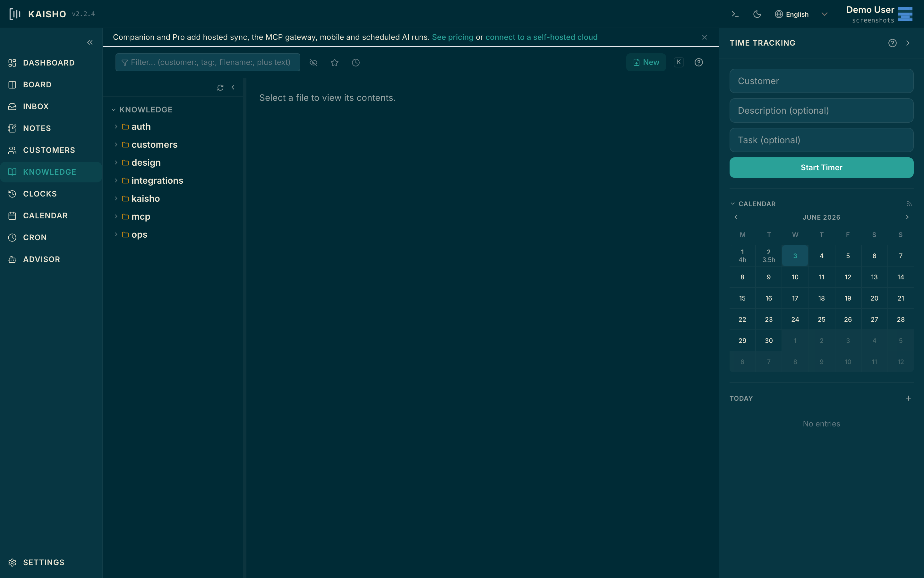
Task: Collapse Time Tracking panel chevron
Action: (908, 43)
